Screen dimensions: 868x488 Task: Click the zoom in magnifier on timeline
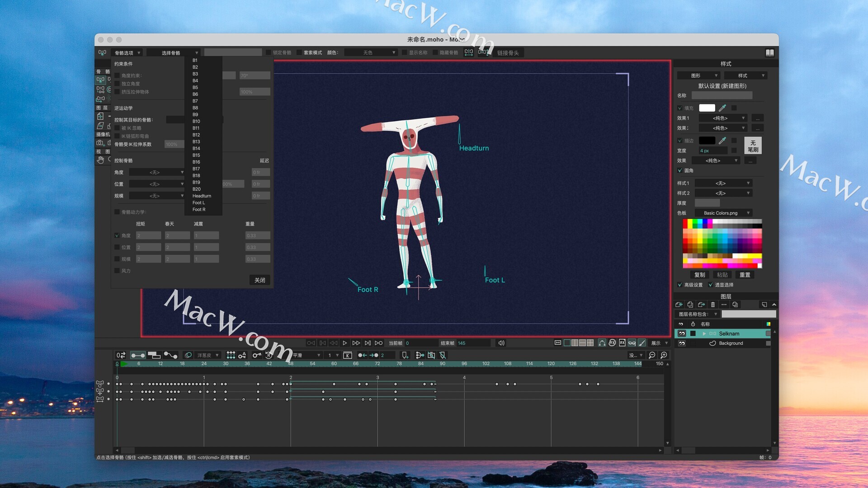(x=664, y=355)
